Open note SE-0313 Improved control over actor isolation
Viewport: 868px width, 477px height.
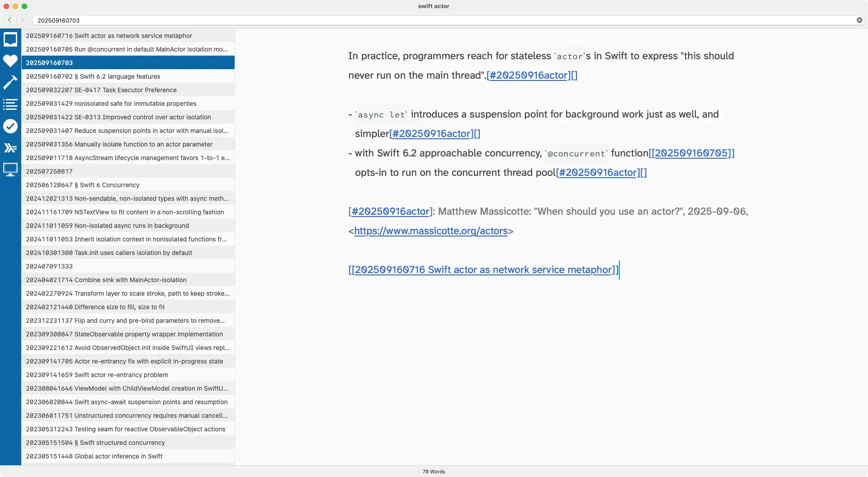click(128, 117)
